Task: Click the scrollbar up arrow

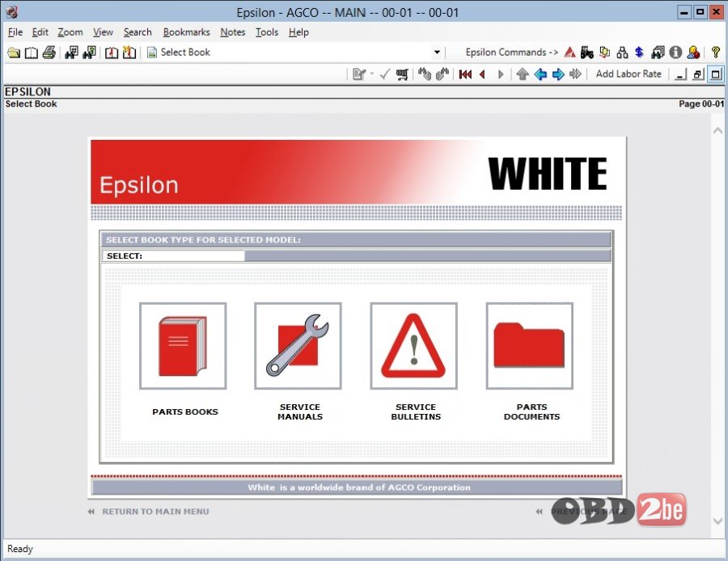Action: (x=717, y=130)
